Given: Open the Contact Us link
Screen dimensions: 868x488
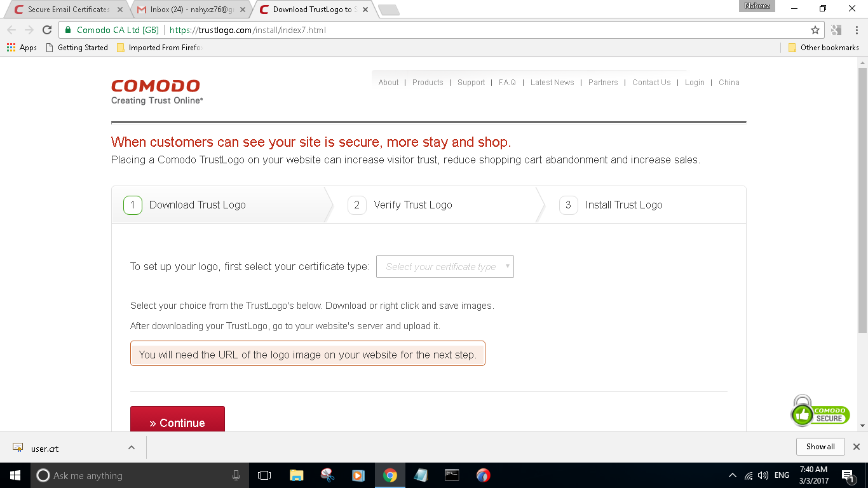Looking at the screenshot, I should point(651,83).
